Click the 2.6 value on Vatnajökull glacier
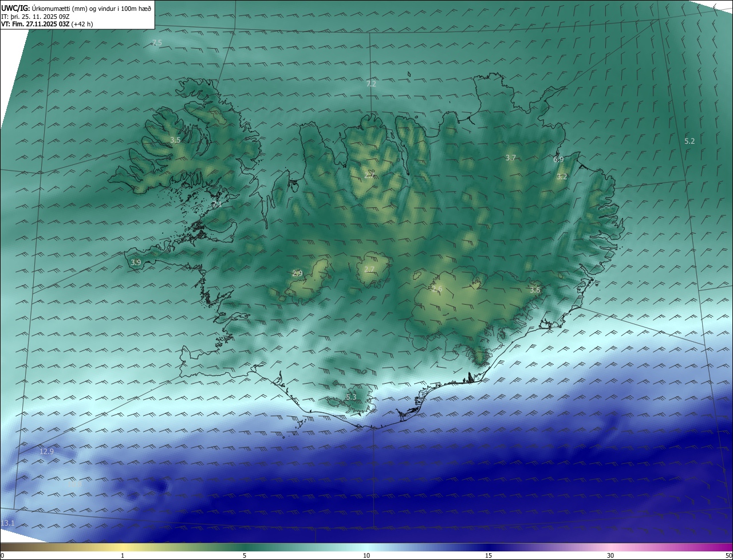 coord(437,289)
